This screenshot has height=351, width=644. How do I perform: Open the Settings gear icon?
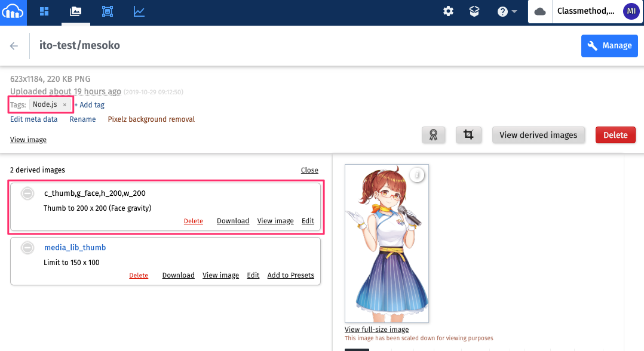pos(448,11)
